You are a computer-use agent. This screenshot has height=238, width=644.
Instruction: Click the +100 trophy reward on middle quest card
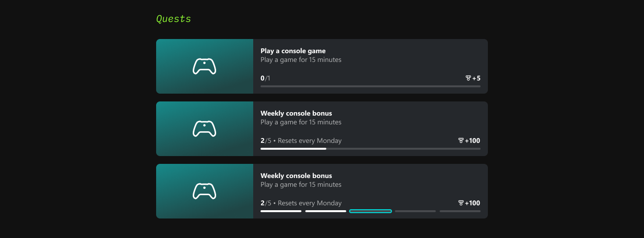click(469, 140)
